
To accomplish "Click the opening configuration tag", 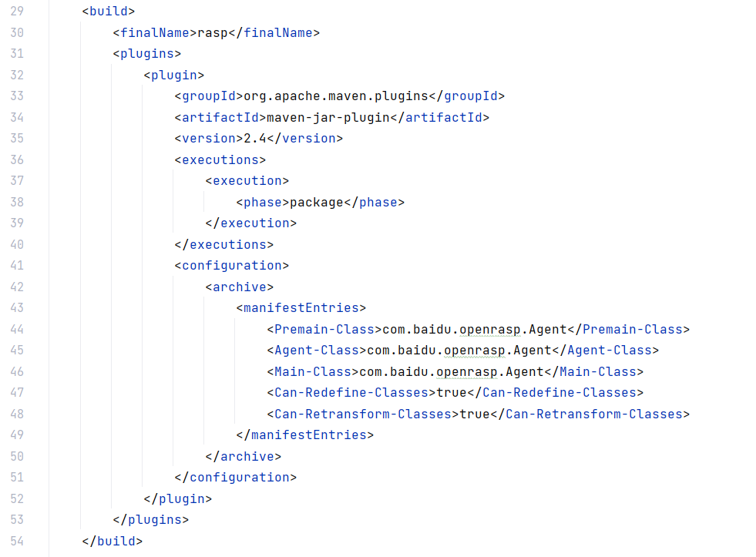I will click(x=232, y=266).
